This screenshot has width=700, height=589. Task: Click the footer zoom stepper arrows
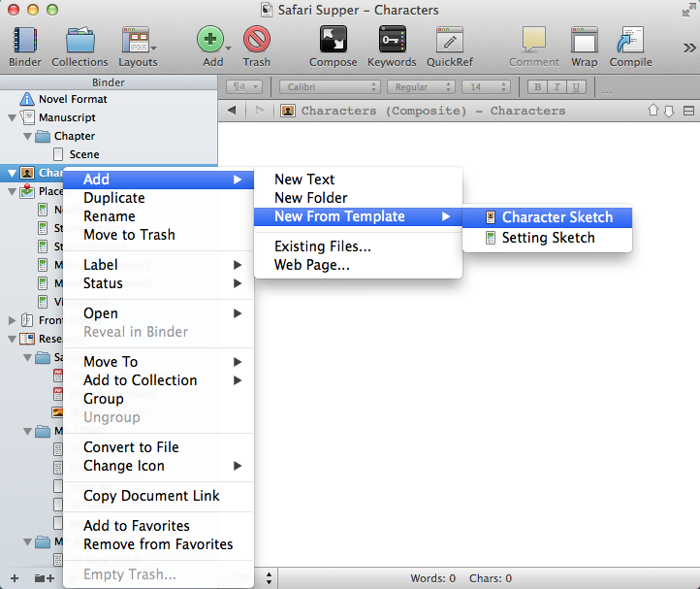tap(269, 578)
